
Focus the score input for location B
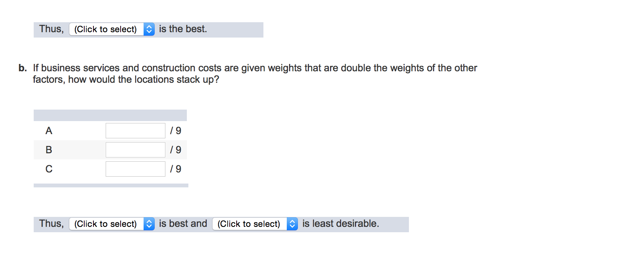click(135, 150)
